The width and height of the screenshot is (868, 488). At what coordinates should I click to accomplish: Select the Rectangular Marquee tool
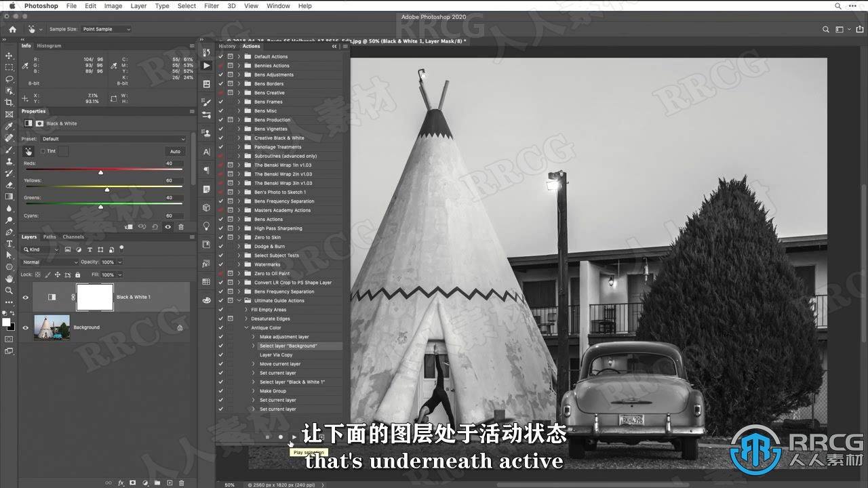tap(9, 67)
